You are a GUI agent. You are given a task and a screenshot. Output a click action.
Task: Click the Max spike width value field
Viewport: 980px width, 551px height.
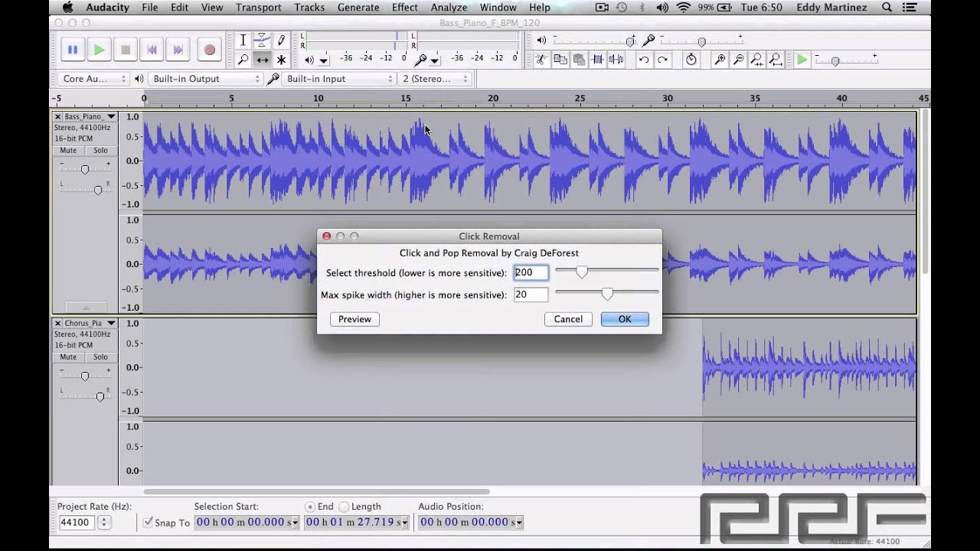(531, 295)
